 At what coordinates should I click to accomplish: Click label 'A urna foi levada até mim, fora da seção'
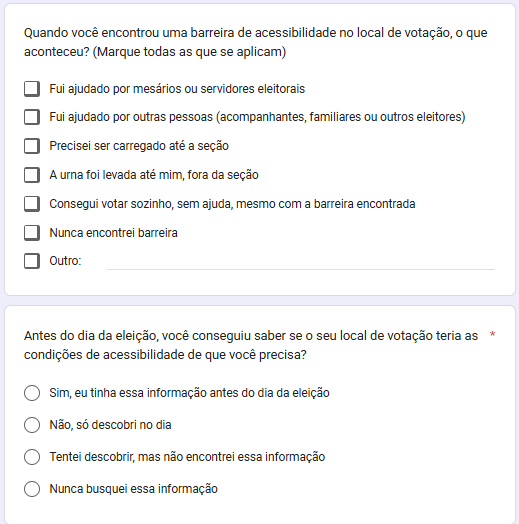pos(154,175)
